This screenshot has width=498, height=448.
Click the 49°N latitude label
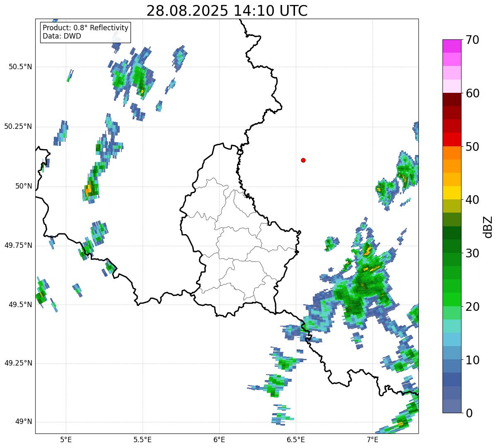(24, 421)
